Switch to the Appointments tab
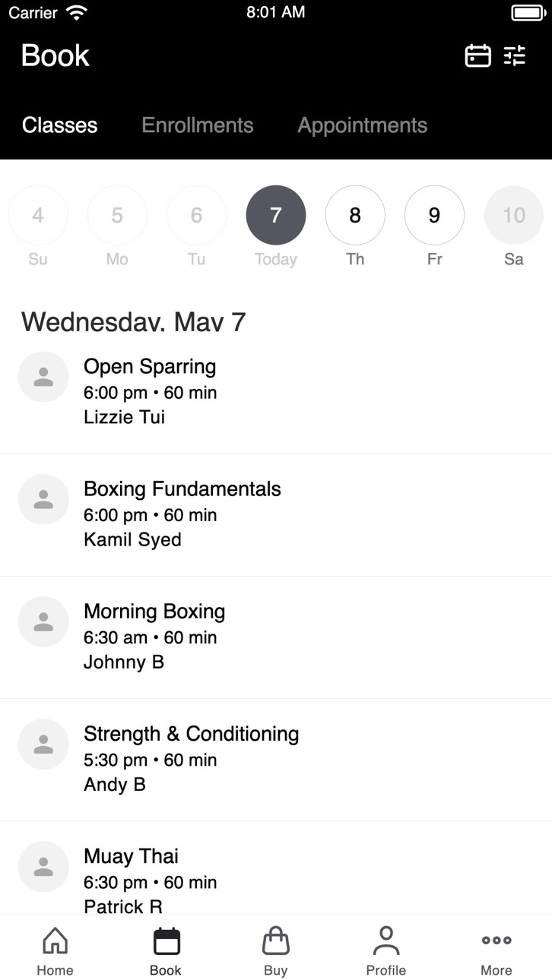Screen dimensions: 552x980 coord(363,125)
